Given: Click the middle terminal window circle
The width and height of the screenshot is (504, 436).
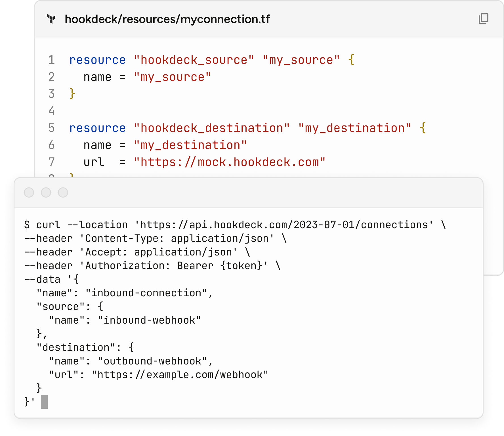Looking at the screenshot, I should click(46, 192).
